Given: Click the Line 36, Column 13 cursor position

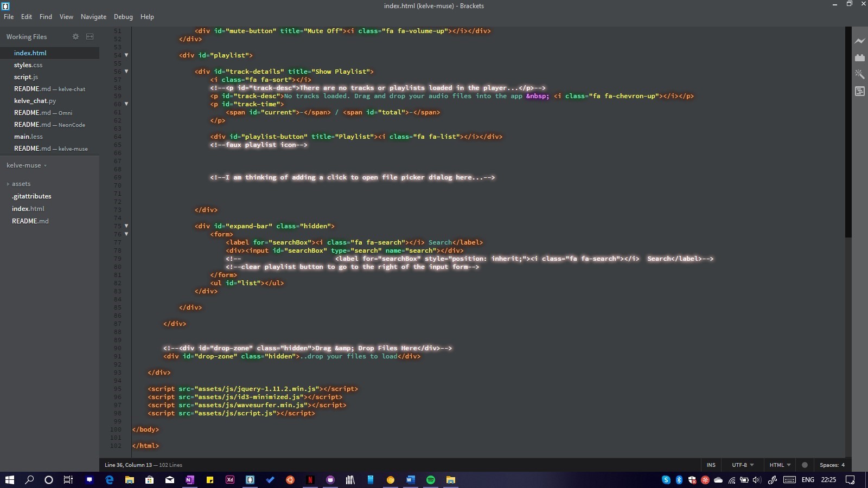Looking at the screenshot, I should (129, 465).
